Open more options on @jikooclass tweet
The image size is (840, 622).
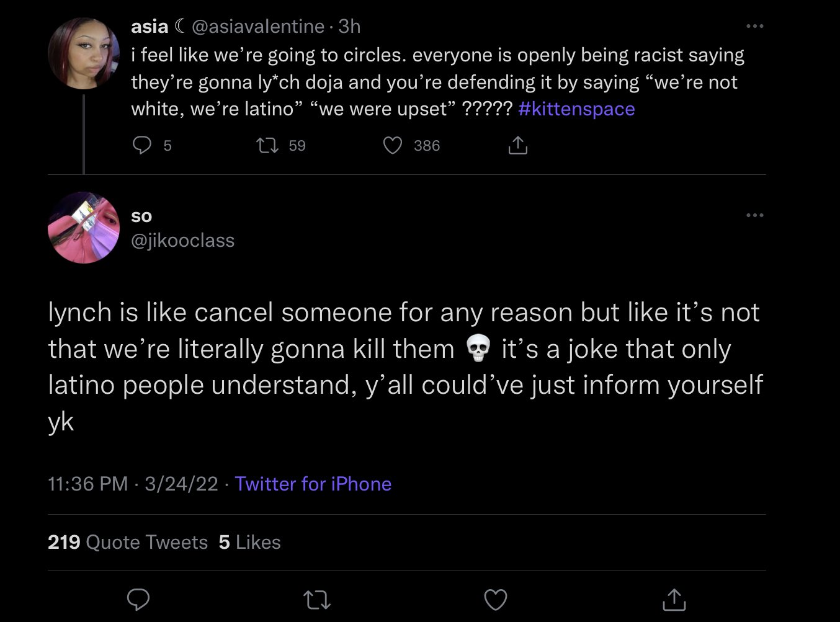(x=754, y=215)
